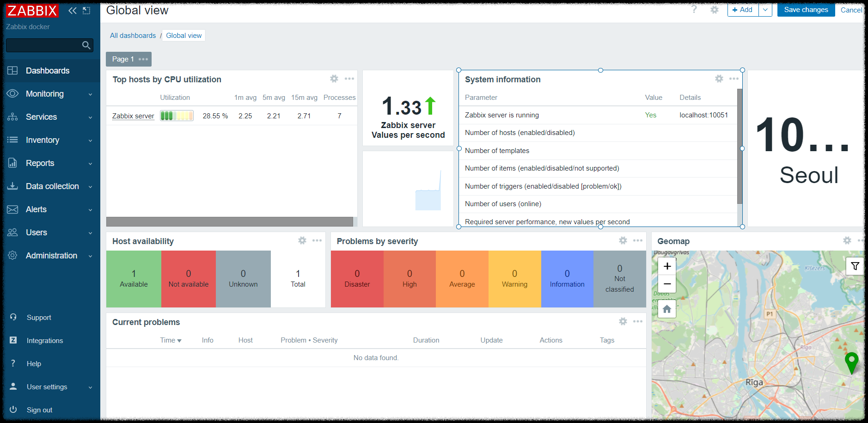
Task: Click the User settings person icon
Action: click(13, 386)
